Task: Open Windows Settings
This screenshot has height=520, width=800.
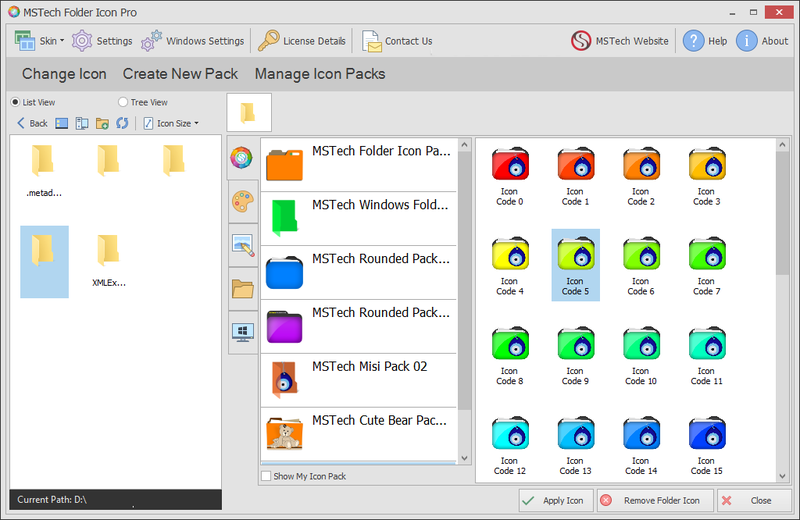Action: [193, 41]
